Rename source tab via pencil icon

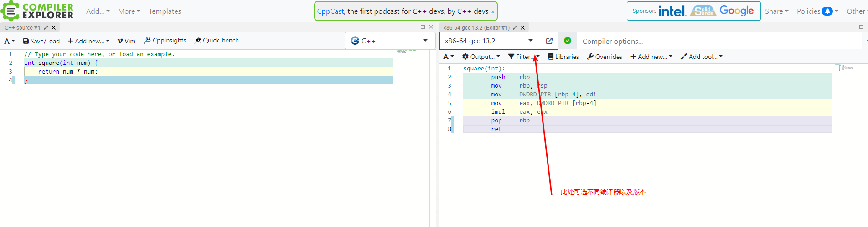pyautogui.click(x=46, y=27)
